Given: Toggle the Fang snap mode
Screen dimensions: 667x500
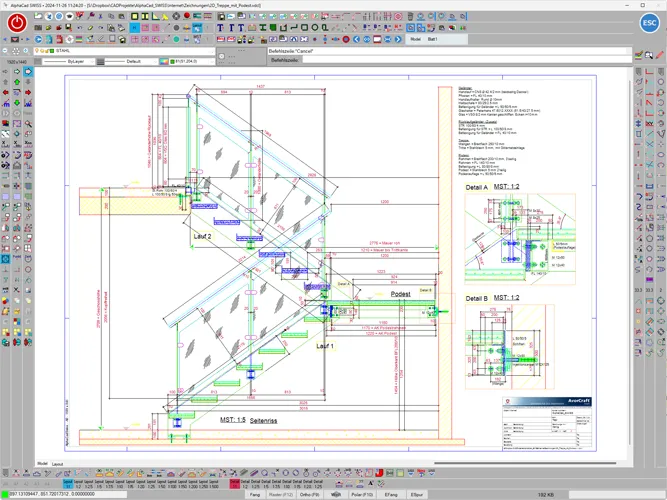Looking at the screenshot, I should click(x=255, y=494).
